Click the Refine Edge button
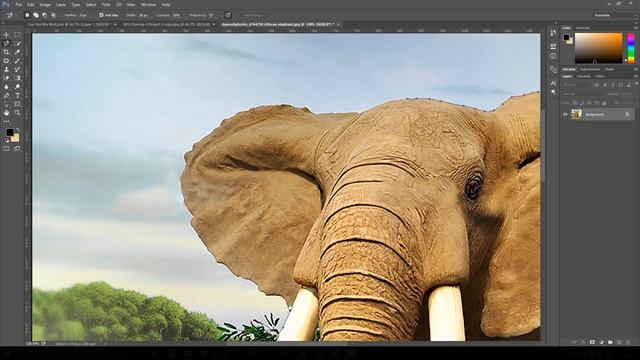This screenshot has width=640, height=360. (253, 15)
